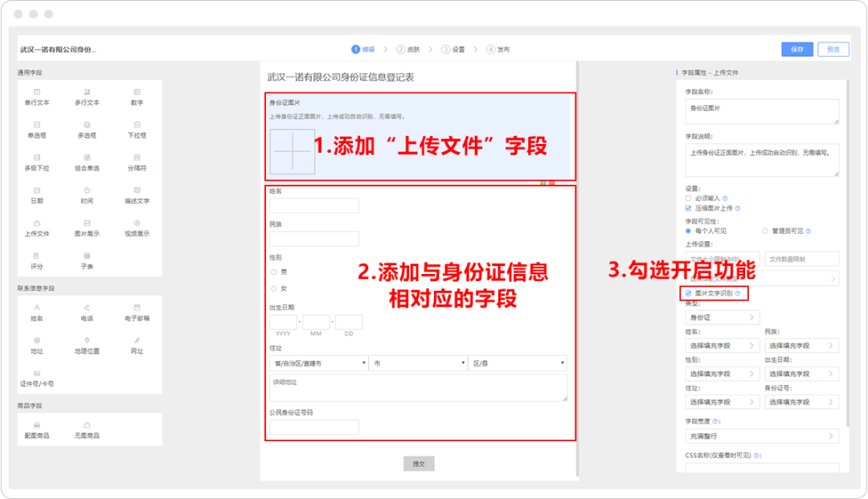Select the 日期 field icon
Image resolution: width=868 pixels, height=499 pixels.
coord(38,197)
